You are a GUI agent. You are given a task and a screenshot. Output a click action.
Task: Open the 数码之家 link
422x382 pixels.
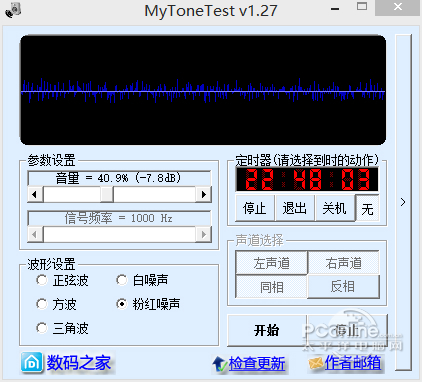(79, 363)
